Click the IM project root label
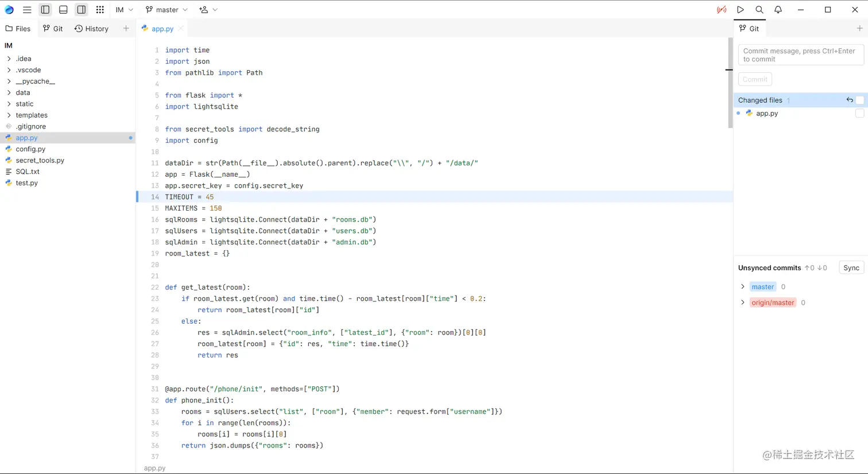 (x=8, y=45)
